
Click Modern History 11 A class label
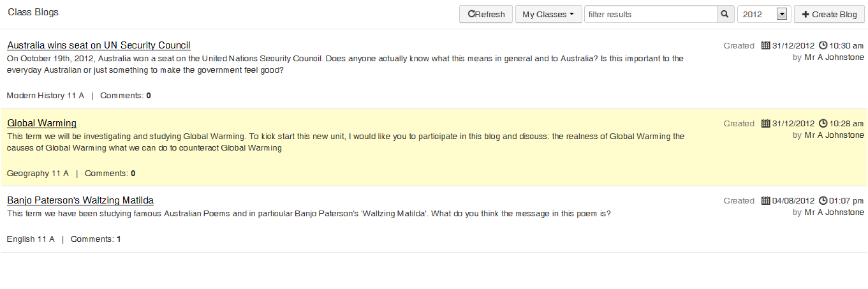(x=45, y=96)
